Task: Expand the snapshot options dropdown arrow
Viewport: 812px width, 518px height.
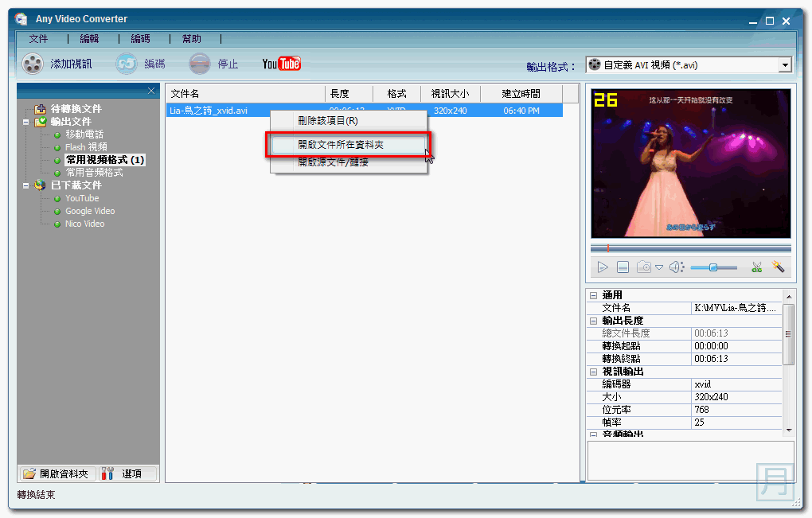Action: coord(659,268)
